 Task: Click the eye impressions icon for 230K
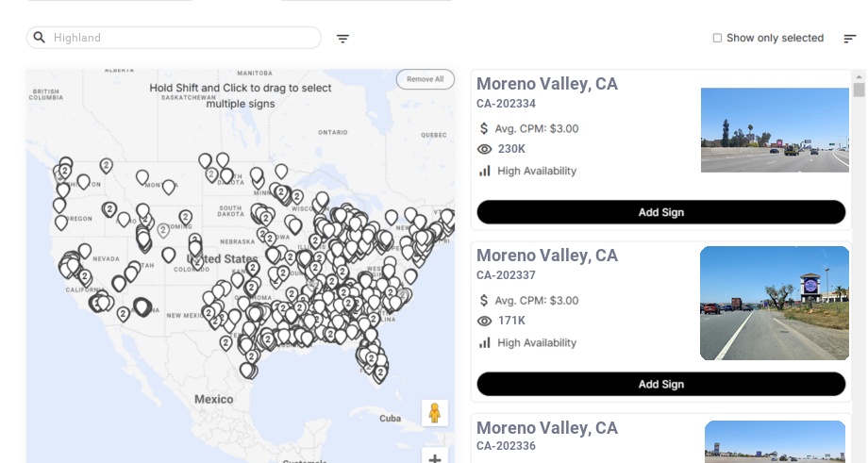pyautogui.click(x=485, y=149)
